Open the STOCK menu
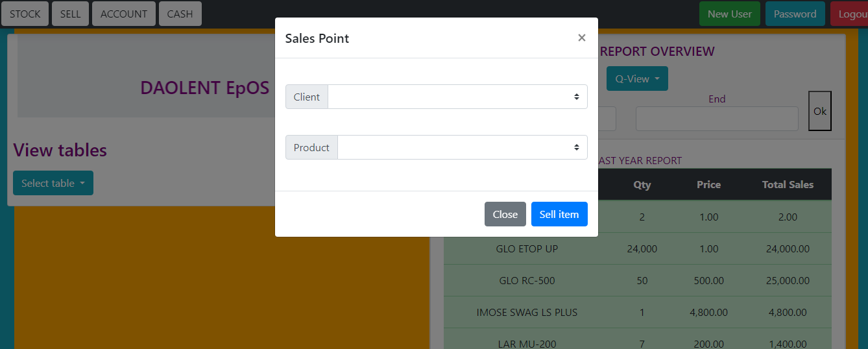868x349 pixels. tap(25, 14)
